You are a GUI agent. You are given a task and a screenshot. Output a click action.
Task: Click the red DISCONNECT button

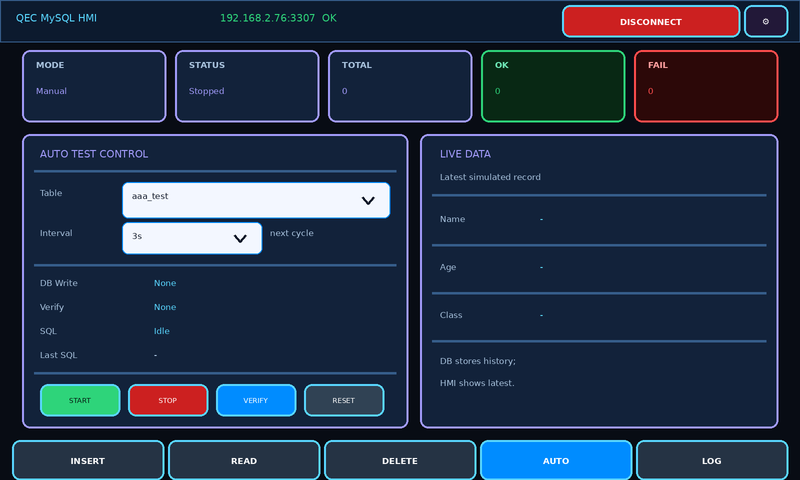651,21
